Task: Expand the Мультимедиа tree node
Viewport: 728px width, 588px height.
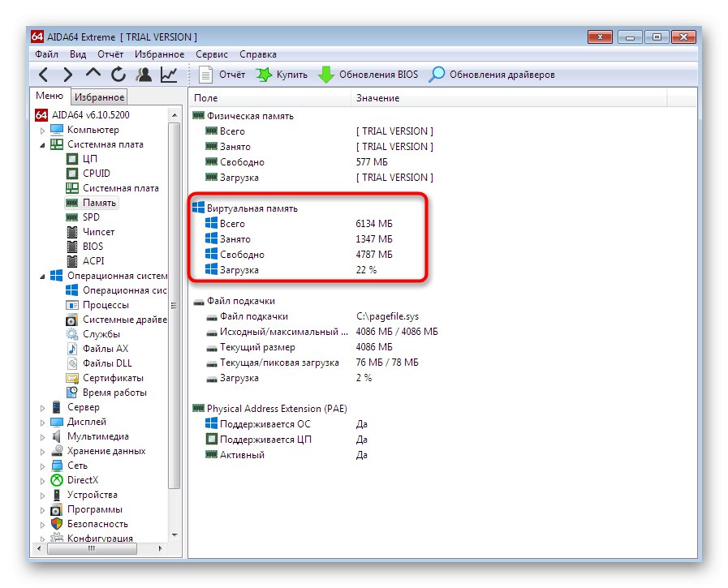Action: tap(43, 437)
